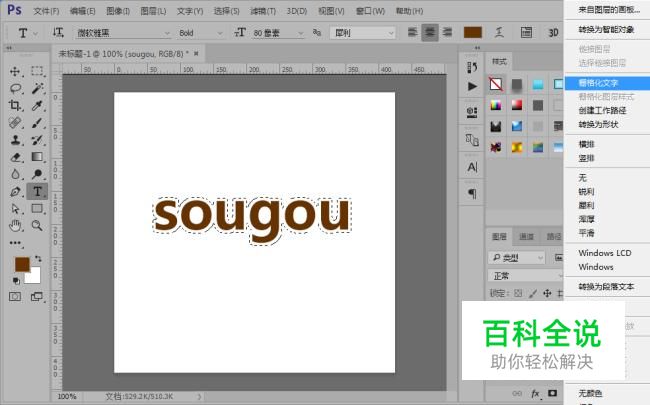The image size is (650, 405).
Task: Close the document tab
Action: [x=196, y=53]
